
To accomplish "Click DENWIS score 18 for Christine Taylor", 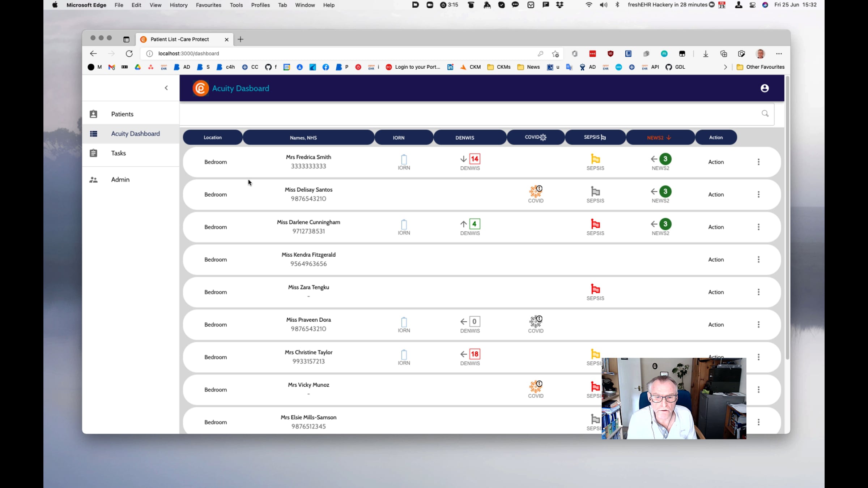I will (x=475, y=354).
